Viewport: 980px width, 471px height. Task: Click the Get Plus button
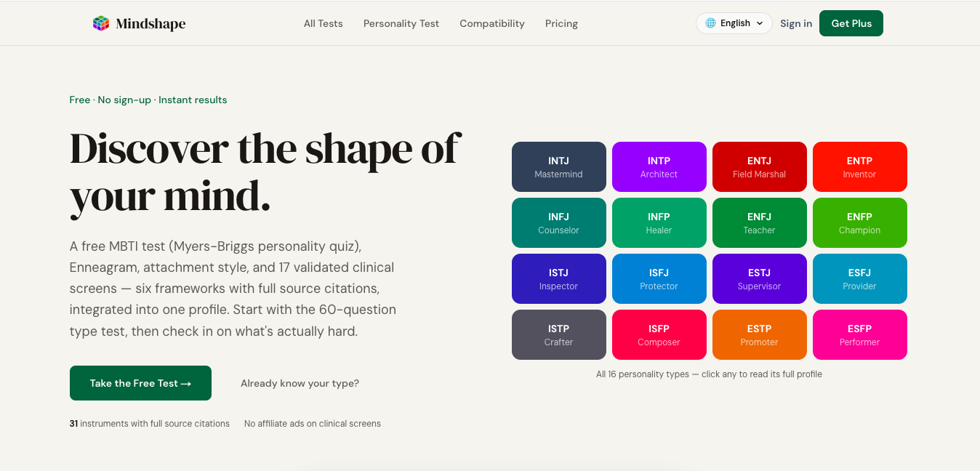click(x=851, y=23)
